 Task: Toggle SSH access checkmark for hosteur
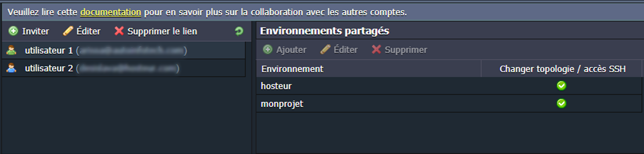(561, 85)
